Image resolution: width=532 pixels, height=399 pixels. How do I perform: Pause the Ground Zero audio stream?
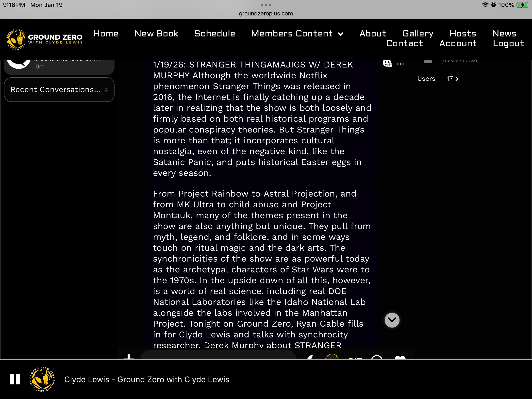click(15, 379)
